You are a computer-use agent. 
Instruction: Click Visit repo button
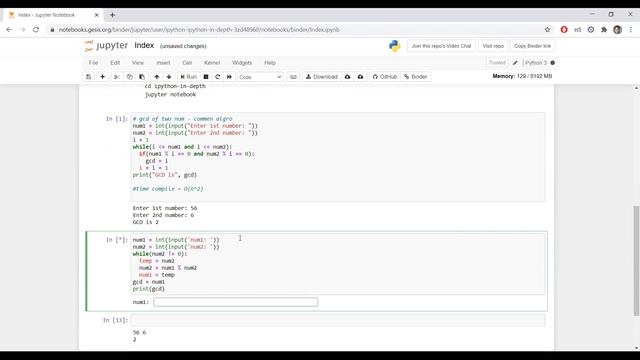[x=493, y=46]
